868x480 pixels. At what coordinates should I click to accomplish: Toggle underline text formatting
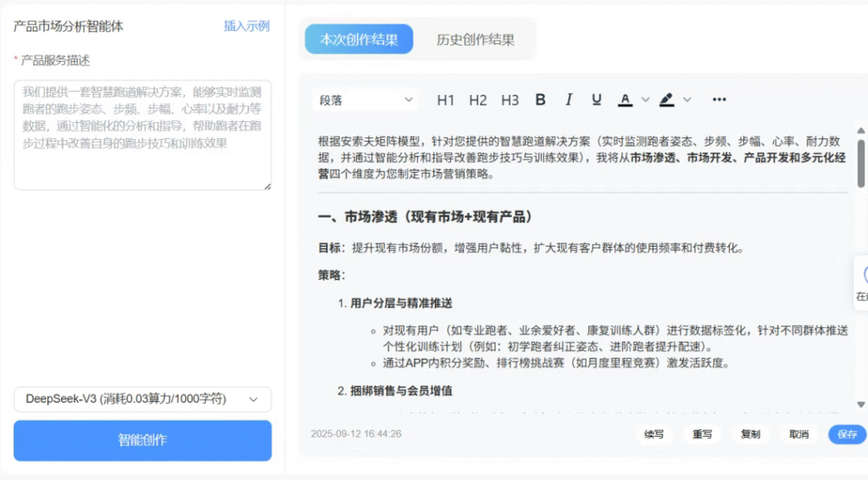(597, 100)
